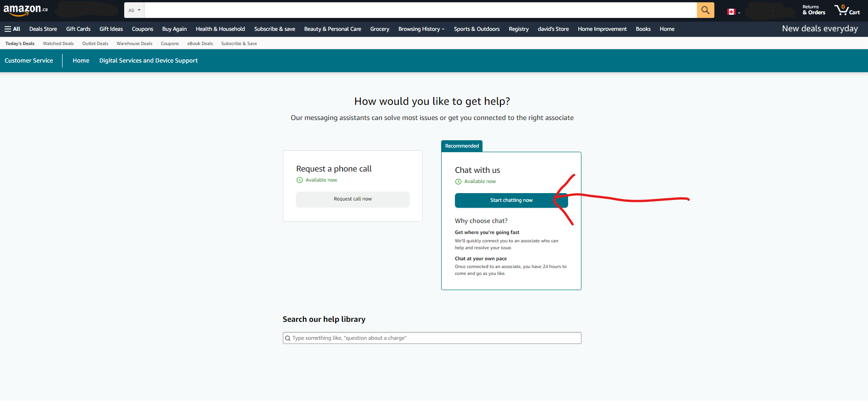Open Beauty & Personal Care
Image resolution: width=868 pixels, height=406 pixels.
(x=333, y=29)
